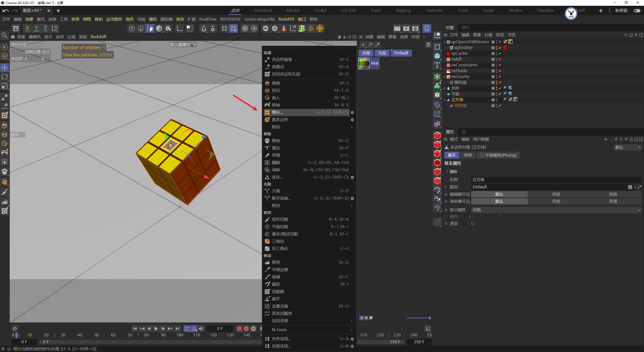Select the Move tool in the left toolbar
644x352 pixels.
5,67
